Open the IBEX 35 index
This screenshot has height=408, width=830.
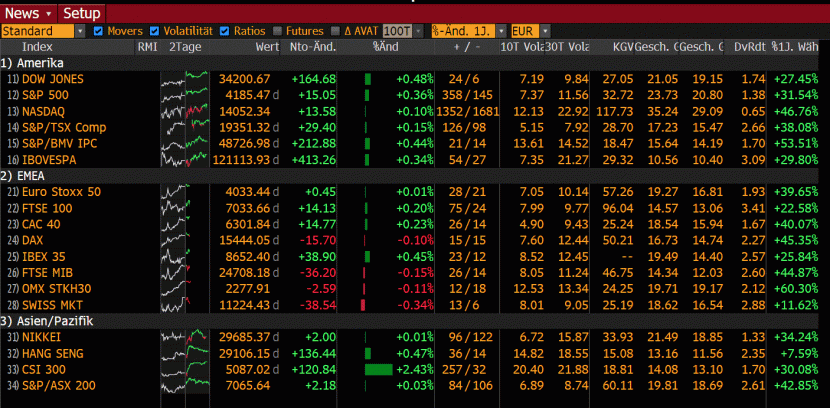[x=44, y=257]
